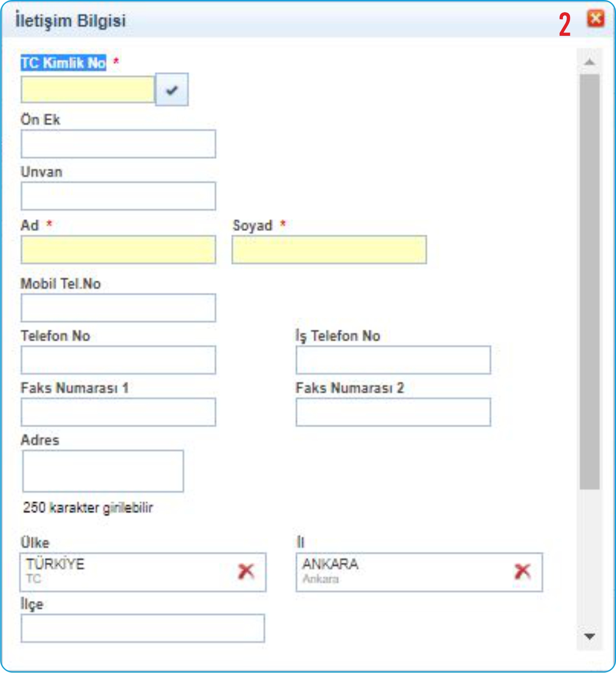Image resolution: width=616 pixels, height=673 pixels.
Task: Click inside the Adres text area
Action: pyautogui.click(x=103, y=471)
